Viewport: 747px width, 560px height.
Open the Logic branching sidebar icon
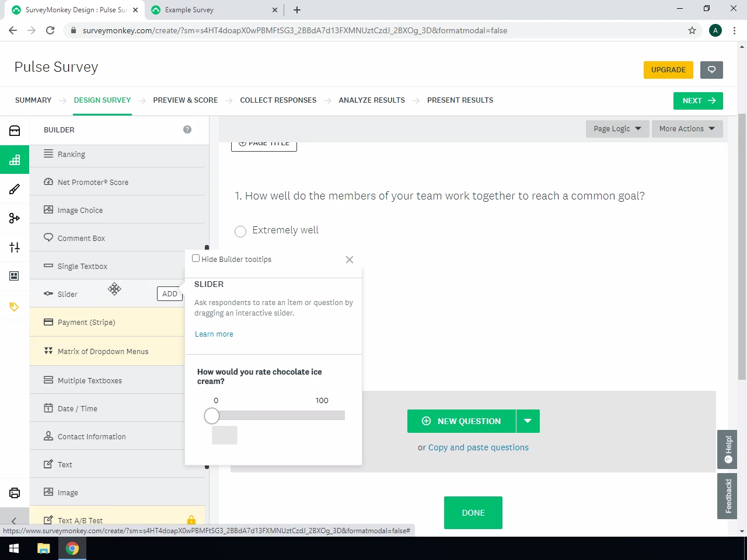click(15, 218)
